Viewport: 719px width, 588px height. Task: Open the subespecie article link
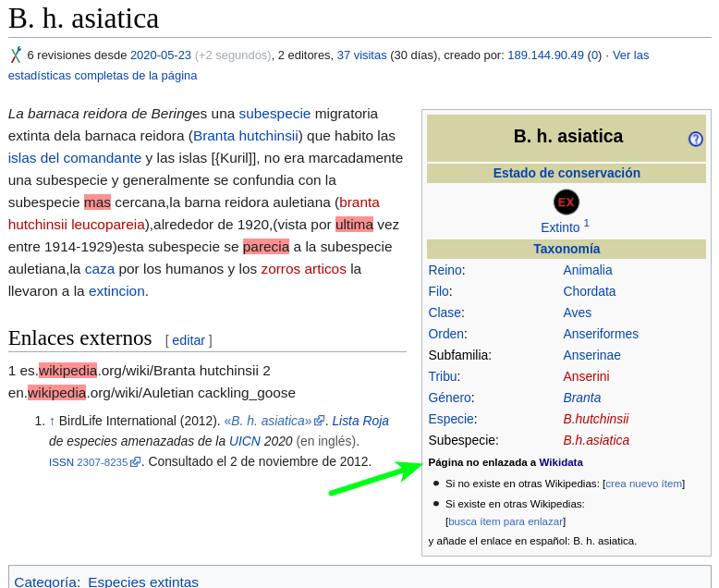[x=274, y=114]
